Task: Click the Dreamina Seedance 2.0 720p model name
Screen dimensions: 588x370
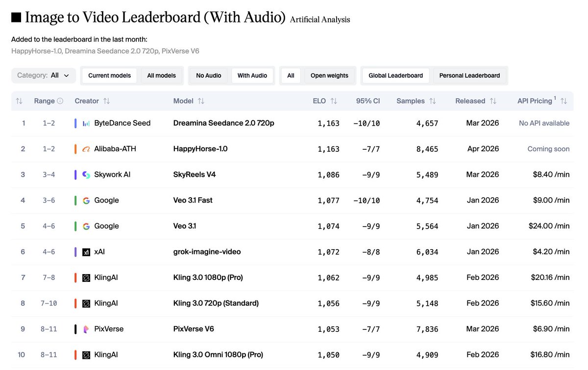Action: [223, 123]
